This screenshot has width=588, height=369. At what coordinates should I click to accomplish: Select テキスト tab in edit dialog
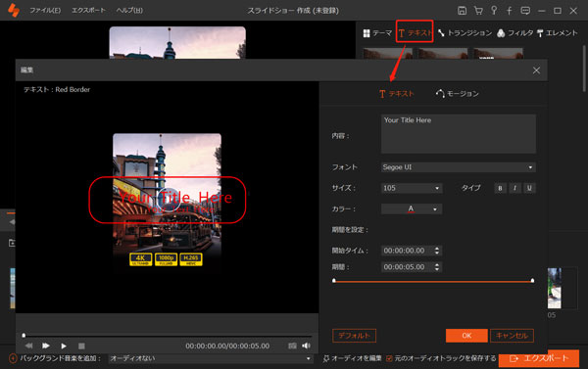(396, 94)
